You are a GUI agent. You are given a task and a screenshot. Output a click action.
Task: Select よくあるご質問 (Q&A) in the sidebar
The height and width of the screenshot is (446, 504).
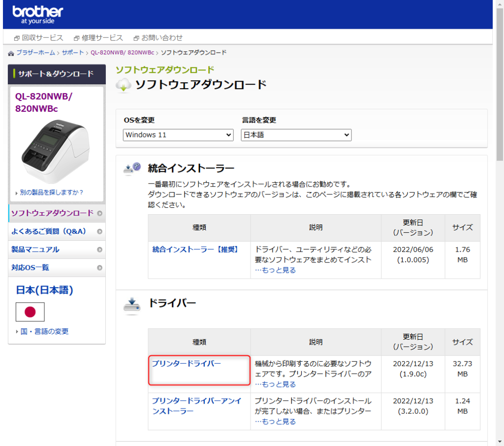point(57,231)
